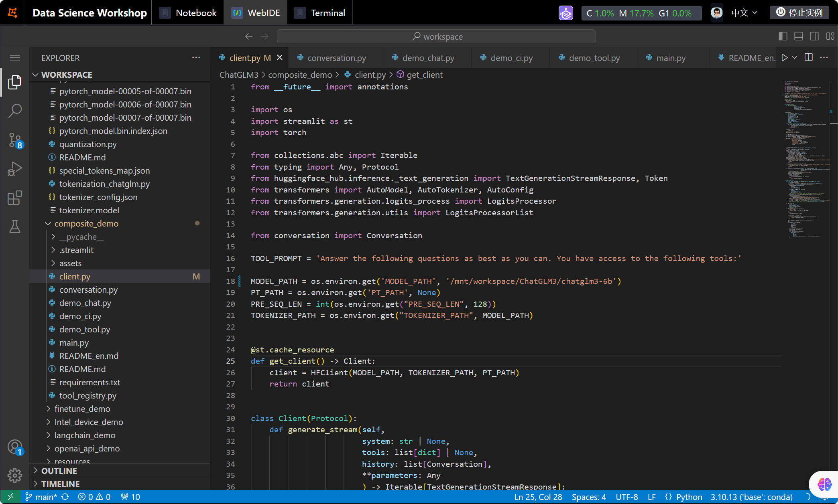Split the editor to the right
838x504 pixels.
click(809, 58)
